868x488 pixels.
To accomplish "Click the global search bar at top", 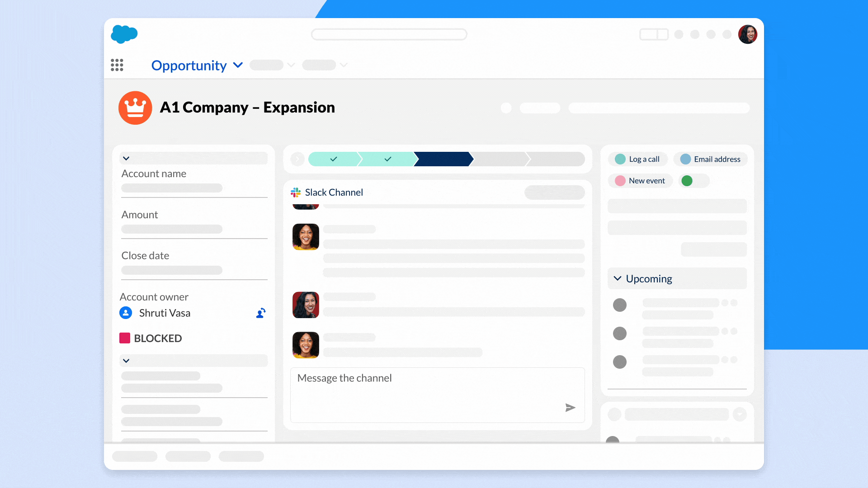I will point(389,34).
